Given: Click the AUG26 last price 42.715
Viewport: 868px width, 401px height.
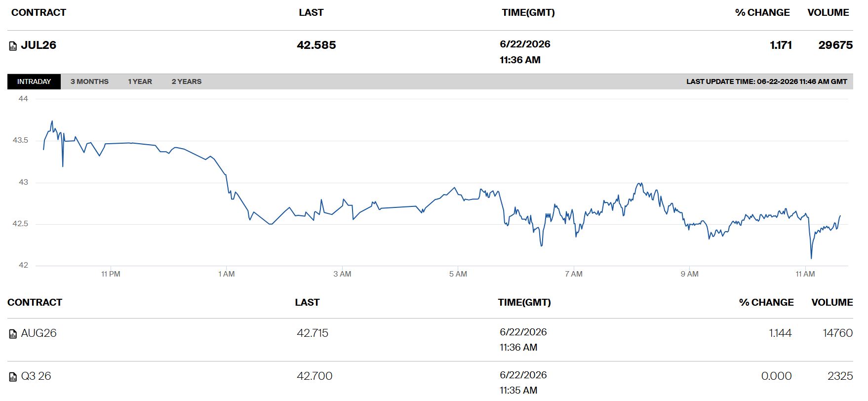Looking at the screenshot, I should [313, 333].
